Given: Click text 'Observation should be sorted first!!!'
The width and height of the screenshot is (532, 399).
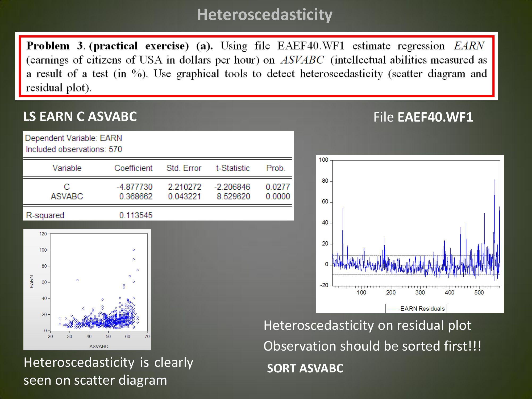Looking at the screenshot, I should click(x=372, y=346).
